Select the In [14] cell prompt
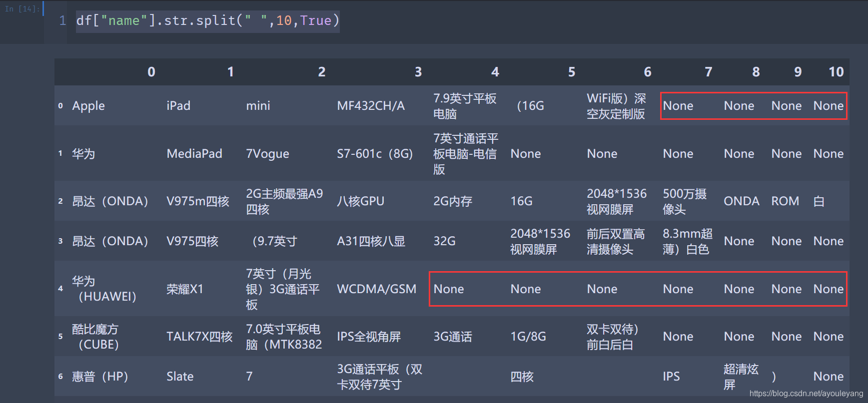This screenshot has height=403, width=868. (22, 9)
